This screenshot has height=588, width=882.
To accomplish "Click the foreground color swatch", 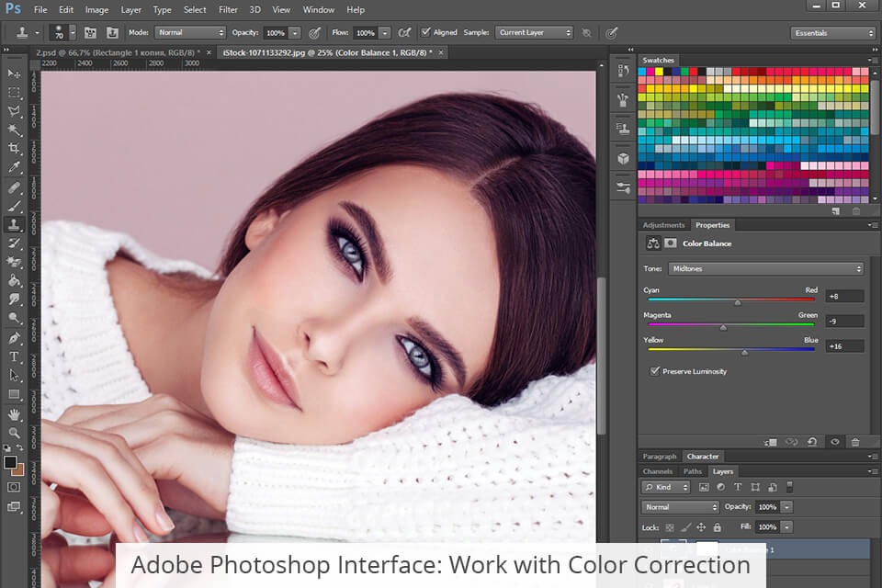I will pos(10,462).
